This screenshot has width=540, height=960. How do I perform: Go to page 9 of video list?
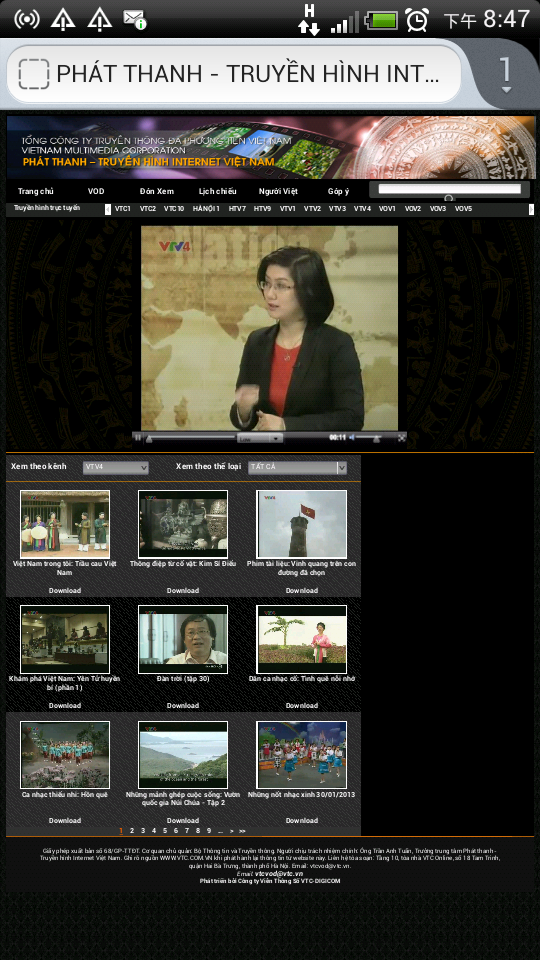click(209, 831)
